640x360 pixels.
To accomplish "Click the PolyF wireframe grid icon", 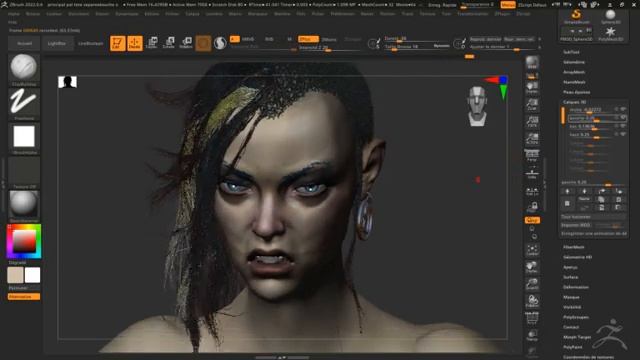I will [532, 318].
